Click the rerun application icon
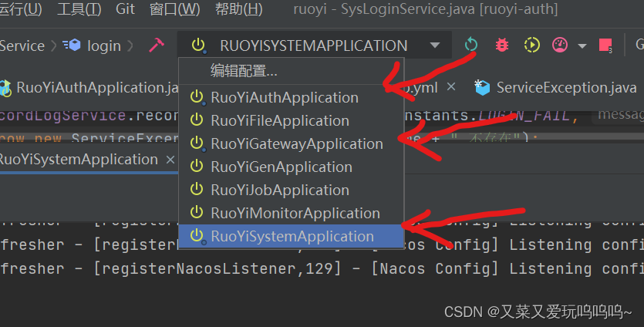644x327 pixels. [471, 45]
